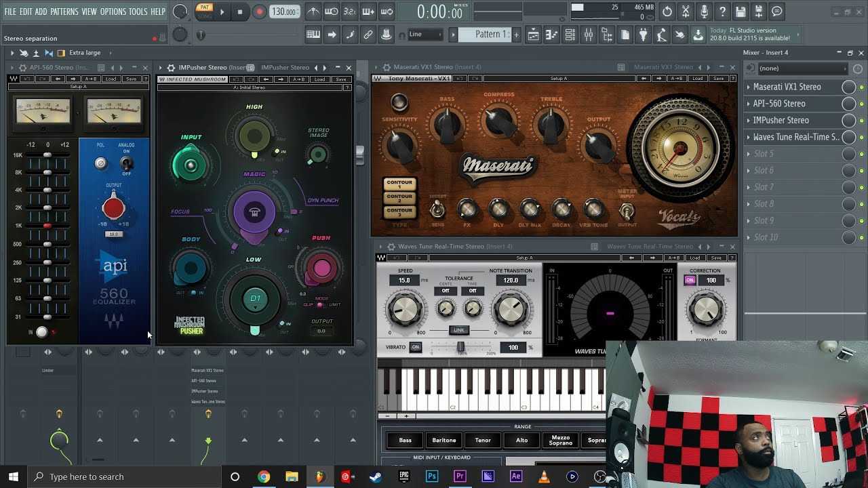The width and height of the screenshot is (868, 488).
Task: Toggle the Maserati VX1 Stereo slot enable LED
Action: [861, 87]
